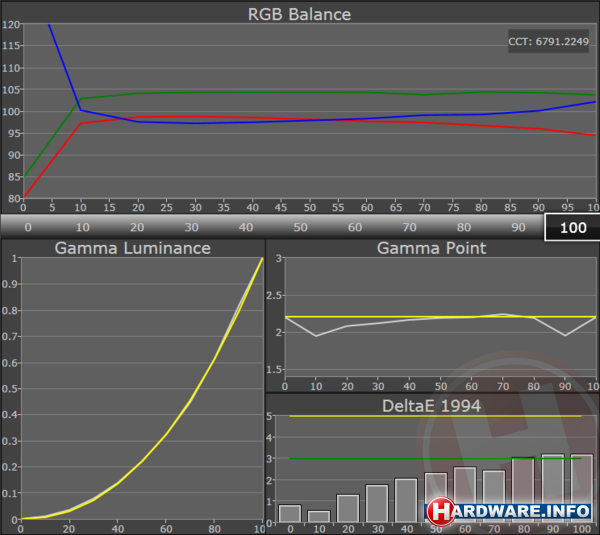This screenshot has height=535, width=600.
Task: Select the 60 grayscale level step
Action: point(355,227)
